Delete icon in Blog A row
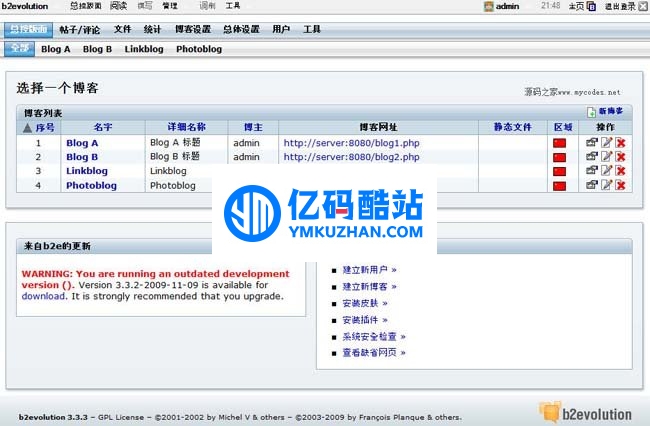Image resolution: width=650 pixels, height=426 pixels. point(621,143)
